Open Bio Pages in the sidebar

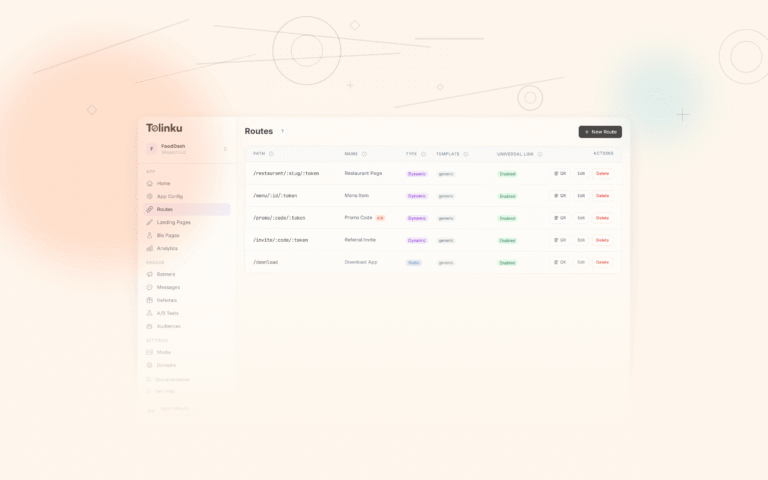[x=187, y=235]
